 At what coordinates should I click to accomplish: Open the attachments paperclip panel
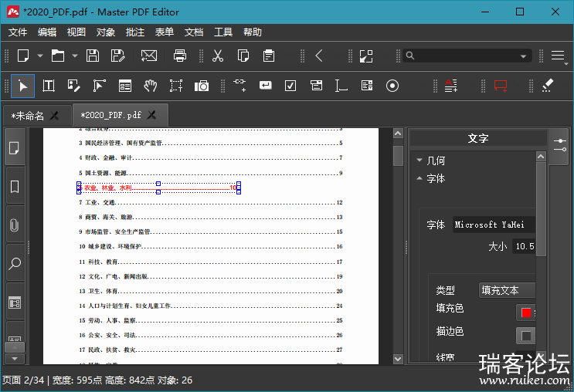click(x=14, y=225)
